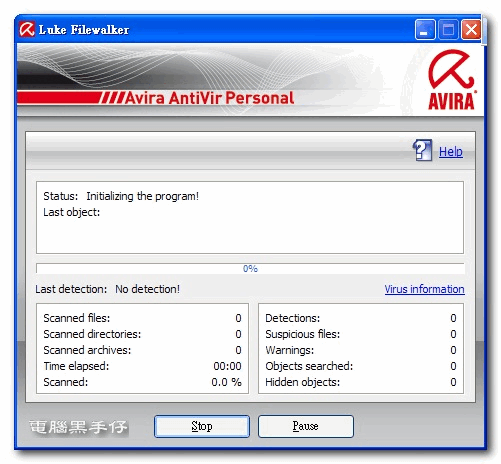Click the scan progress bar at 0%
This screenshot has height=464, width=501.
click(x=250, y=268)
